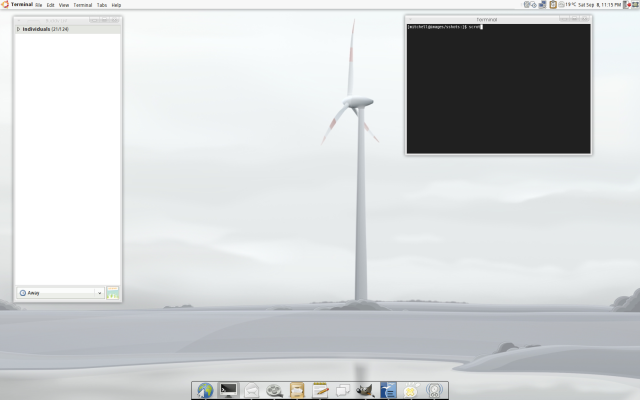The height and width of the screenshot is (400, 640).
Task: Click the buddy icon thumbnail beside status
Action: coord(113,293)
